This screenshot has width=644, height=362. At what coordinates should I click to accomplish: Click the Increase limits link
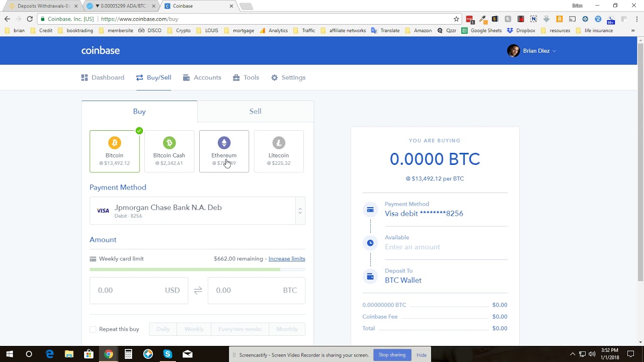tap(287, 259)
